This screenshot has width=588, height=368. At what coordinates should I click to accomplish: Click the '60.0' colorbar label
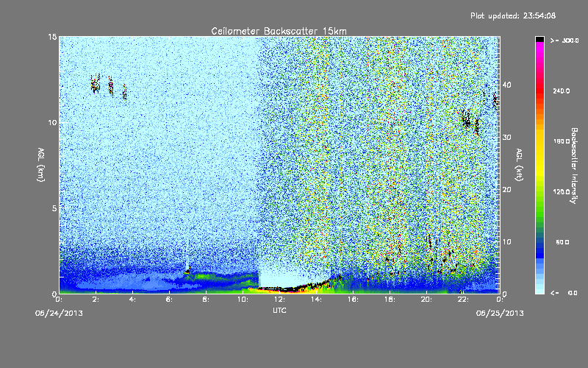click(562, 242)
